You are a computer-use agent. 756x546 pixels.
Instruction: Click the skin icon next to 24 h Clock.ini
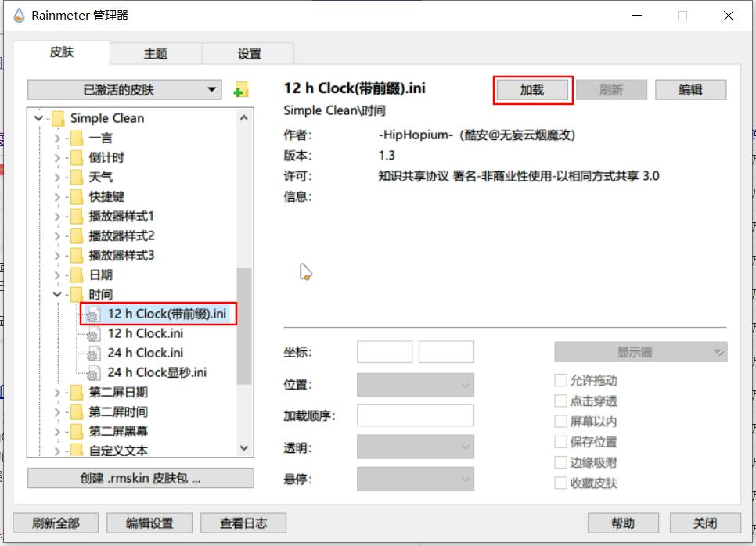coord(92,354)
